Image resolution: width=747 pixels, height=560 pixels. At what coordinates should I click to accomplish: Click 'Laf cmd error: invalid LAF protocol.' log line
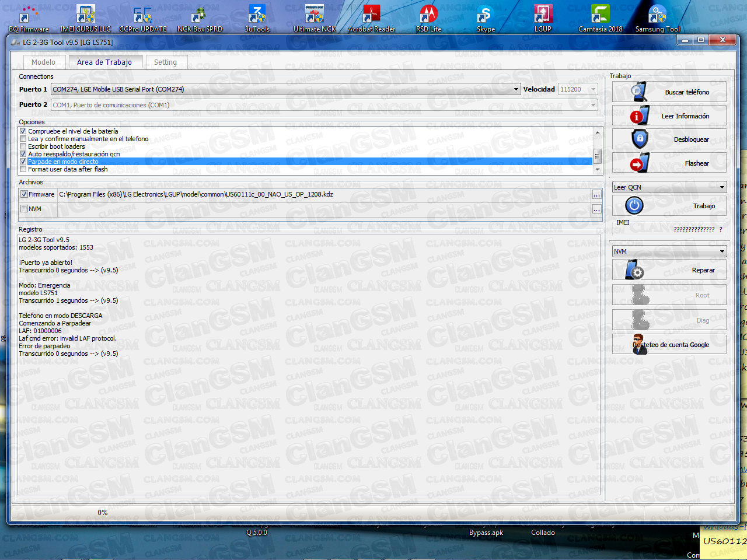point(68,338)
